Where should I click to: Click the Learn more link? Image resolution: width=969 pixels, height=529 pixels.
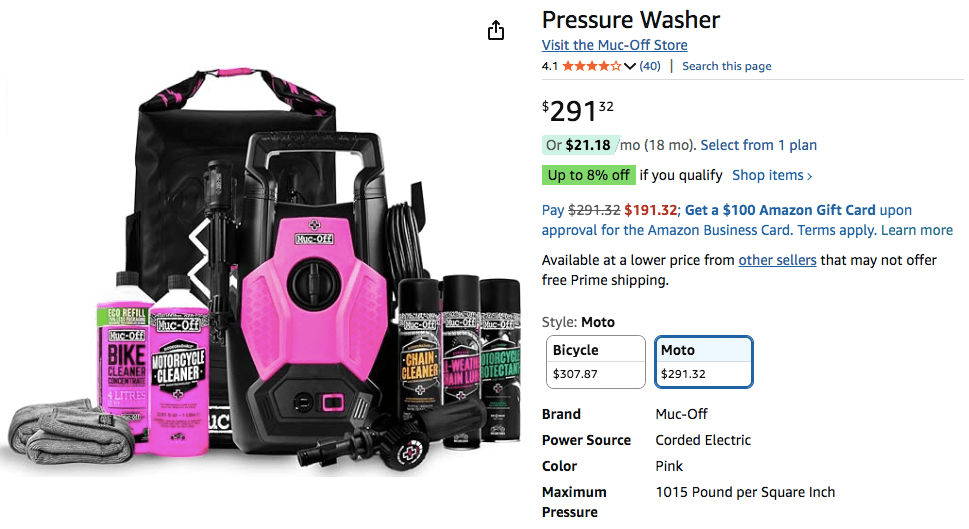point(916,230)
